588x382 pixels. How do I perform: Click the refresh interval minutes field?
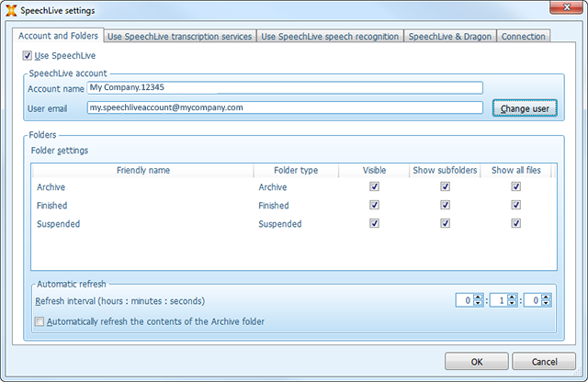[x=499, y=300]
